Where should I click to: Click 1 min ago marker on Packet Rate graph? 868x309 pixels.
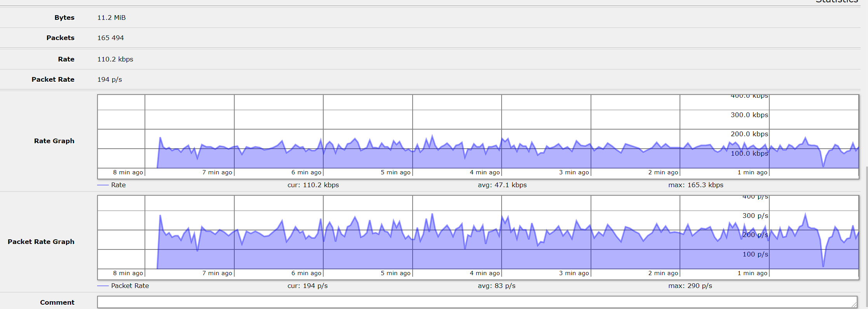(752, 273)
